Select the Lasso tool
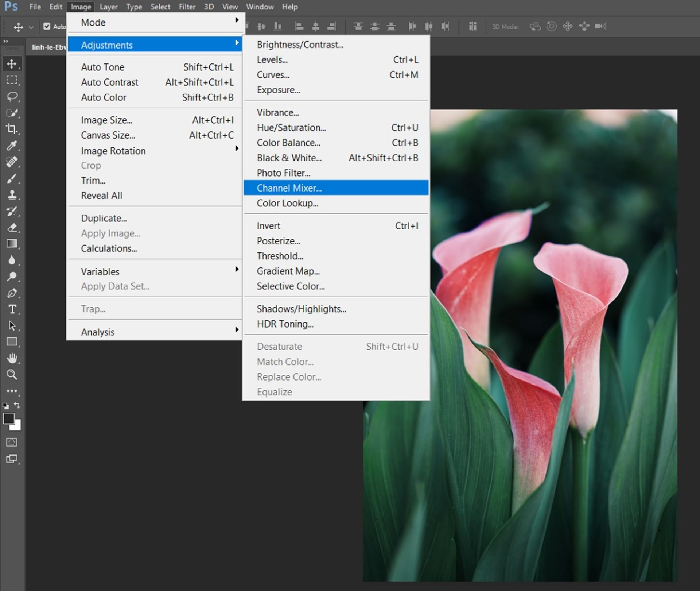 point(12,97)
